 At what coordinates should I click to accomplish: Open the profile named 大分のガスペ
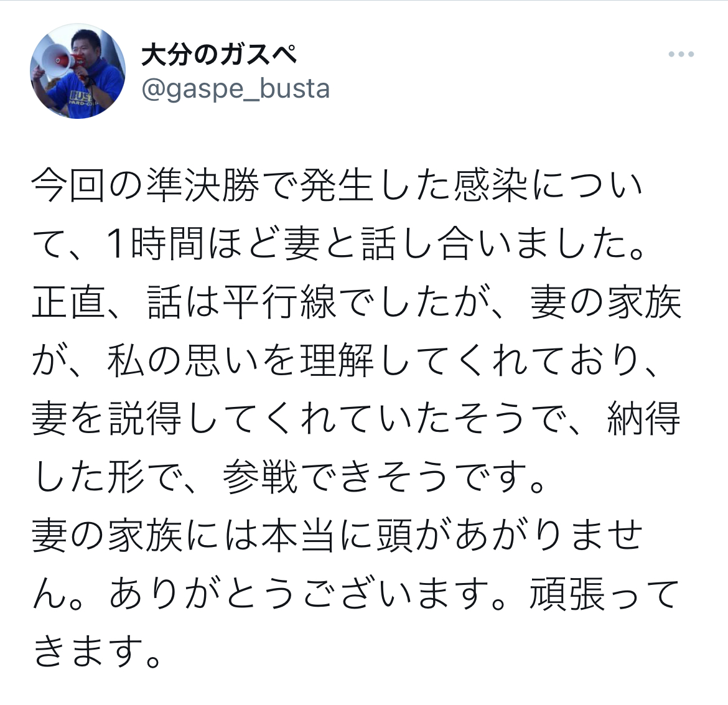click(218, 55)
